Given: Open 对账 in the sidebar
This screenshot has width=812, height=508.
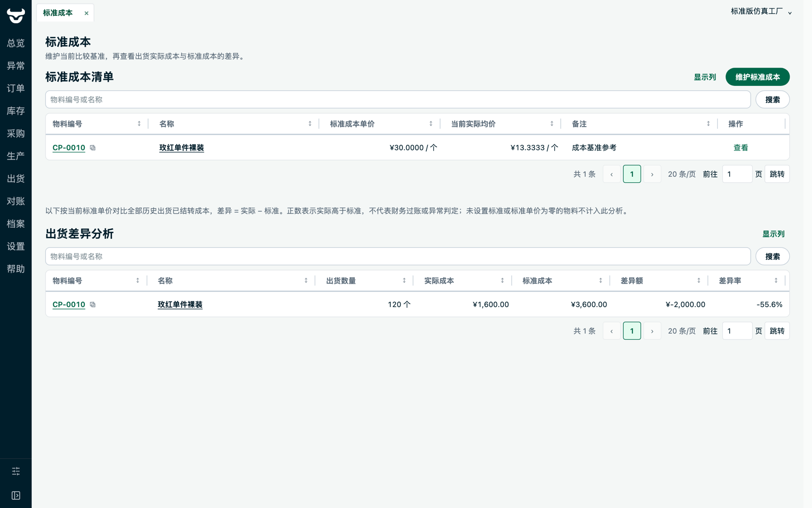Looking at the screenshot, I should tap(16, 201).
